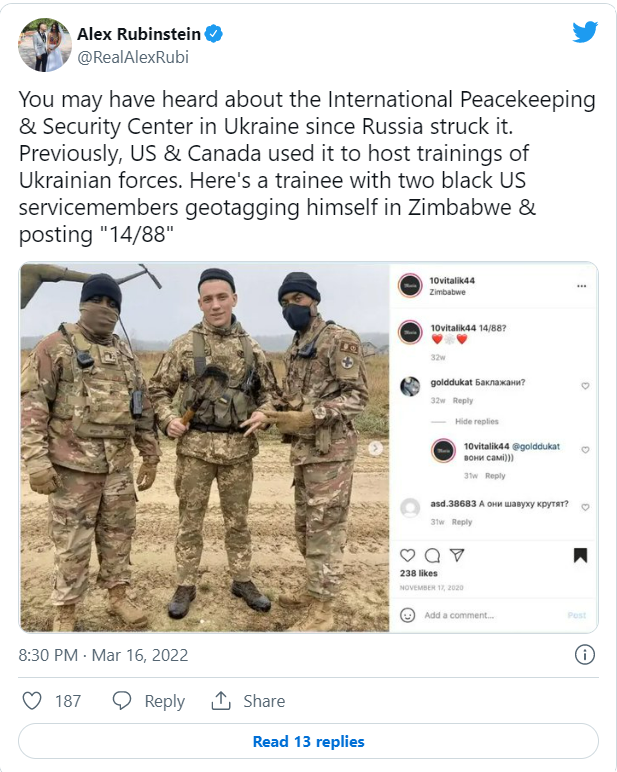Open the 8:30 PM Mar 16, 2022 timestamp
This screenshot has width=617, height=772.
pos(103,655)
